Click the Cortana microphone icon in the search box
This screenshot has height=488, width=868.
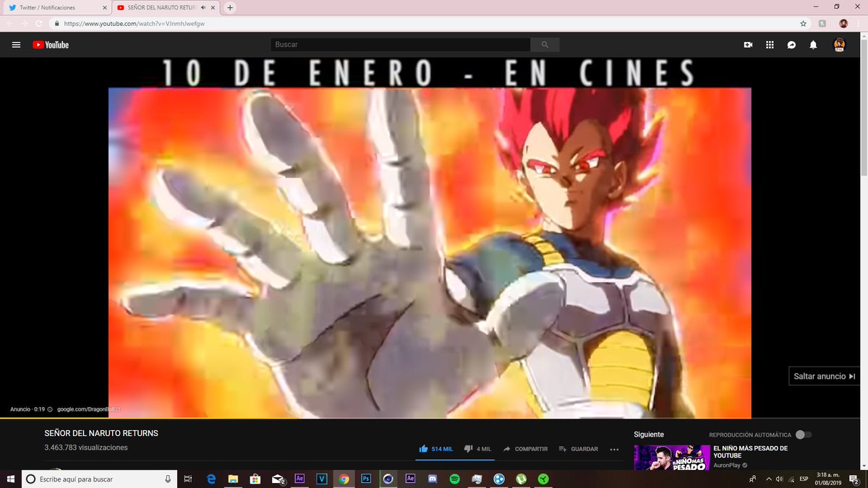click(168, 479)
